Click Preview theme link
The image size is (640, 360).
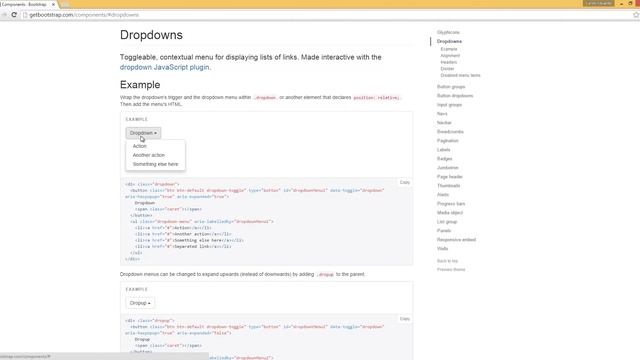[x=451, y=270]
